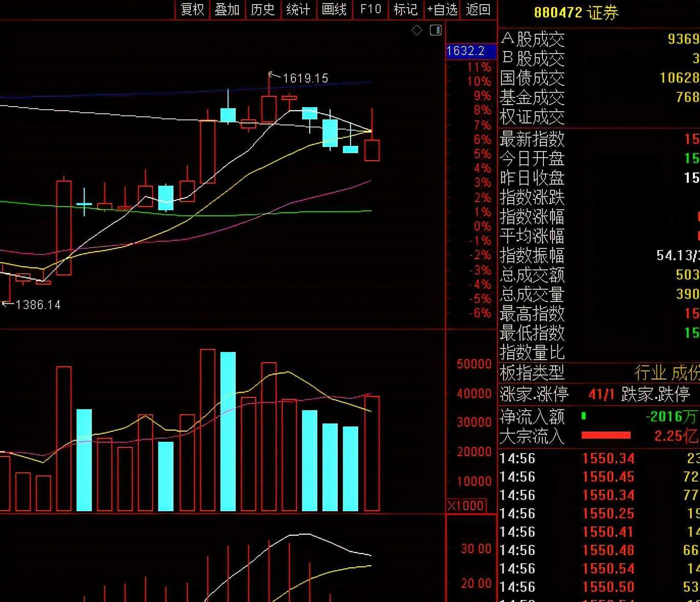
Task: Click the 11% percent axis label
Action: point(480,67)
